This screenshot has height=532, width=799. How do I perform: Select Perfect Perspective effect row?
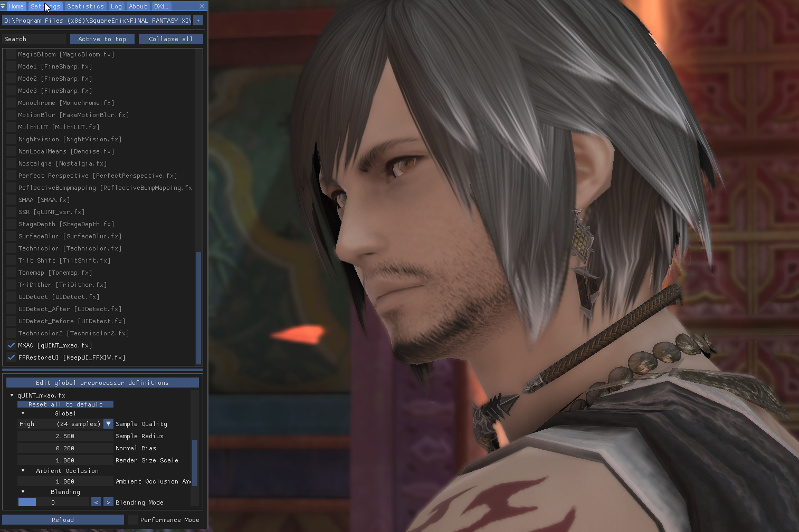[98, 176]
